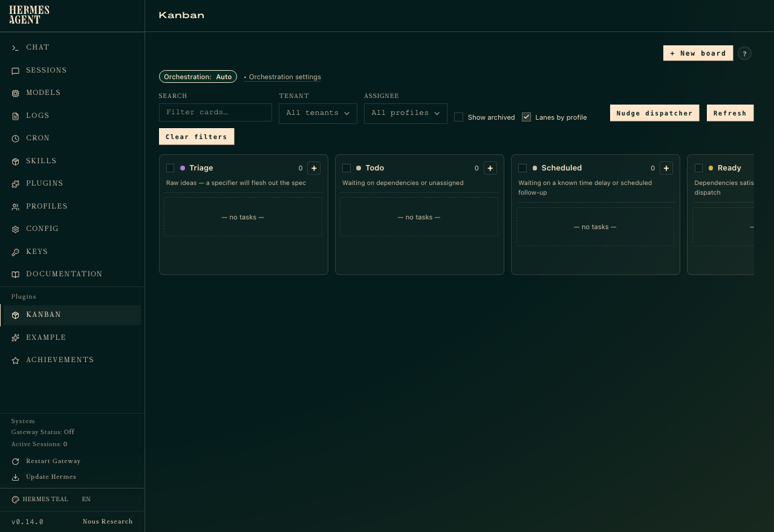Click Update Hermes link
Screen dimensions: 774x532
51,476
